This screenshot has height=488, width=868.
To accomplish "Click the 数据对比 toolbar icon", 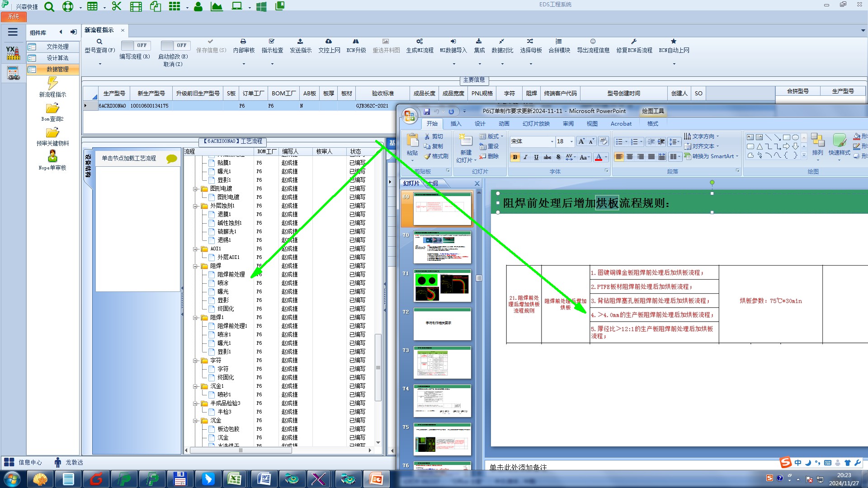I will [x=502, y=42].
